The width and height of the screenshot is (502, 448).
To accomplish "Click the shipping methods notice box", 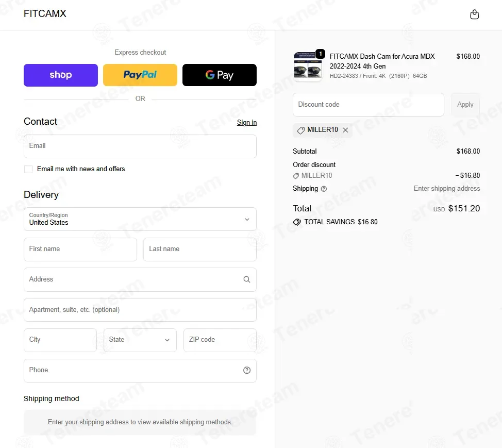I will (x=140, y=422).
